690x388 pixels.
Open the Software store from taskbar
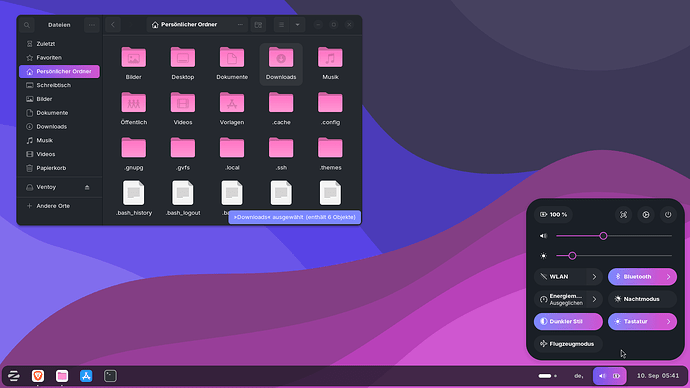(x=86, y=376)
